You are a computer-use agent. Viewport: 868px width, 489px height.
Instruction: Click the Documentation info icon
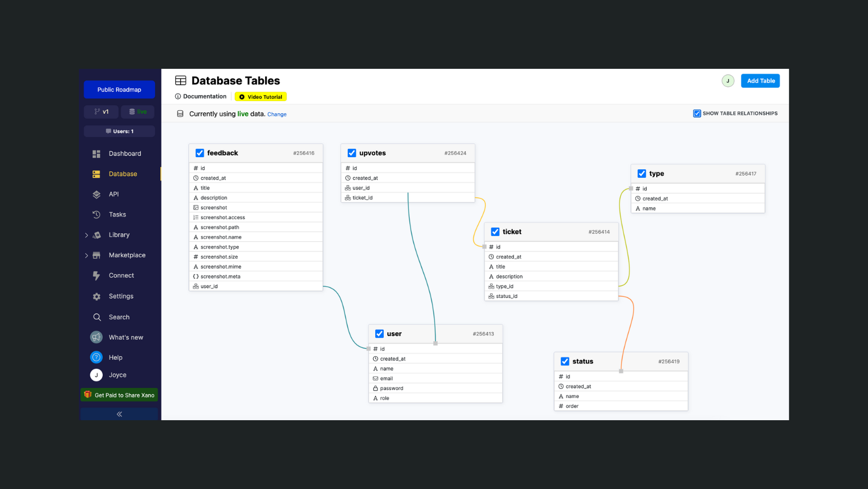pos(178,96)
